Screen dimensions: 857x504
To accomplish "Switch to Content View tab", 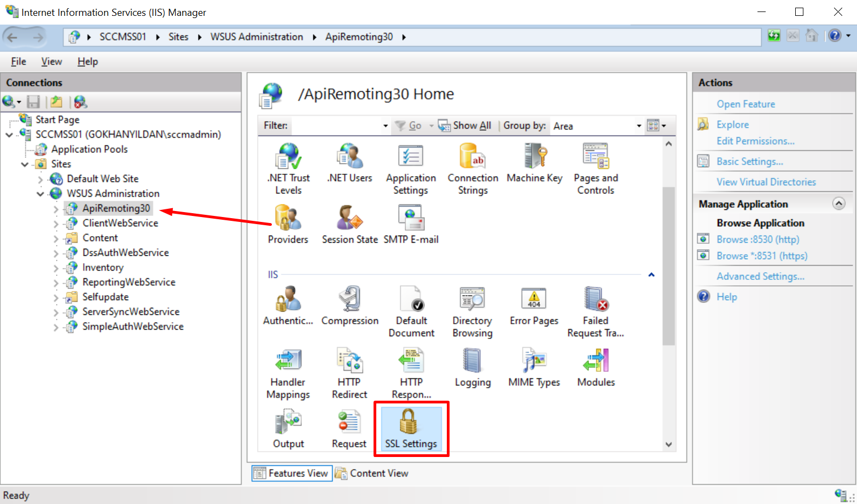I will [x=372, y=473].
